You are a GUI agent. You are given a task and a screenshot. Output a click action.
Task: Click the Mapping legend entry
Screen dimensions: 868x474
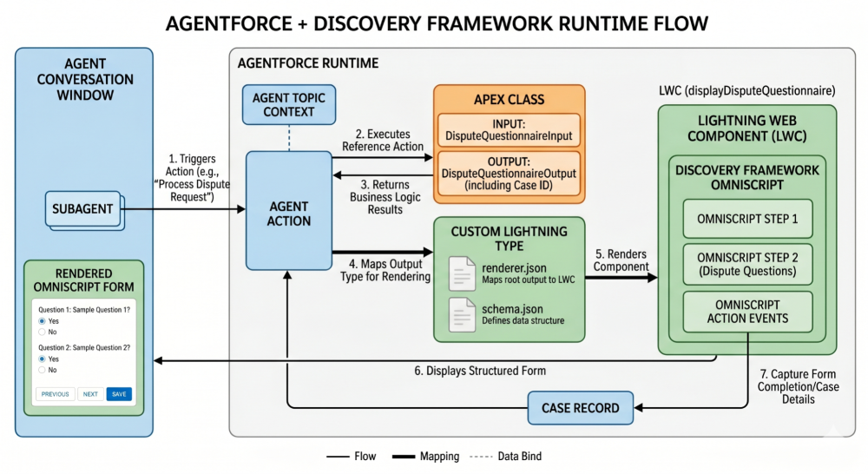(425, 457)
